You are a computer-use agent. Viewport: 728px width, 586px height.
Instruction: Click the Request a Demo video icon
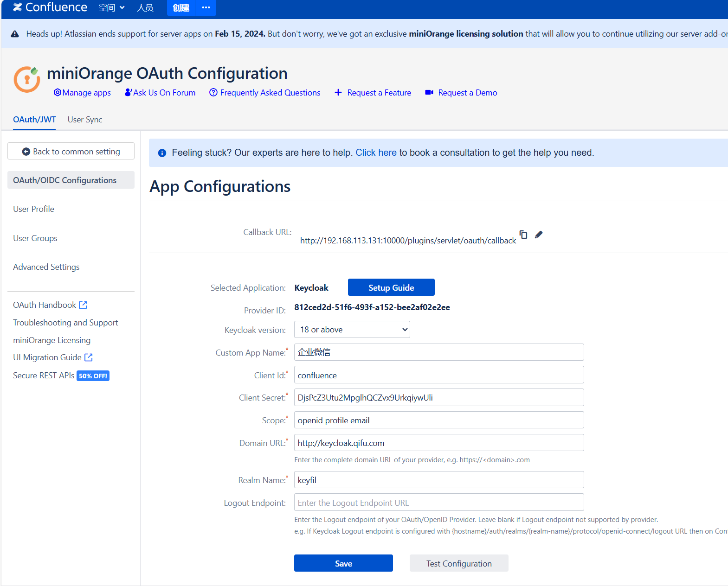click(429, 92)
